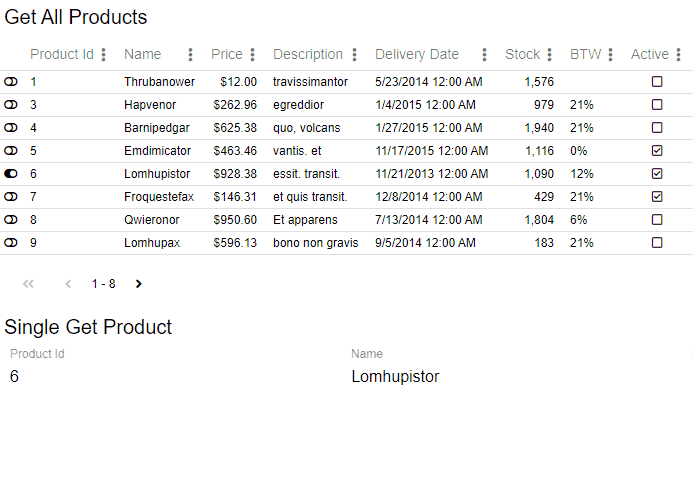
Task: Go to the previous page
Action: [68, 284]
